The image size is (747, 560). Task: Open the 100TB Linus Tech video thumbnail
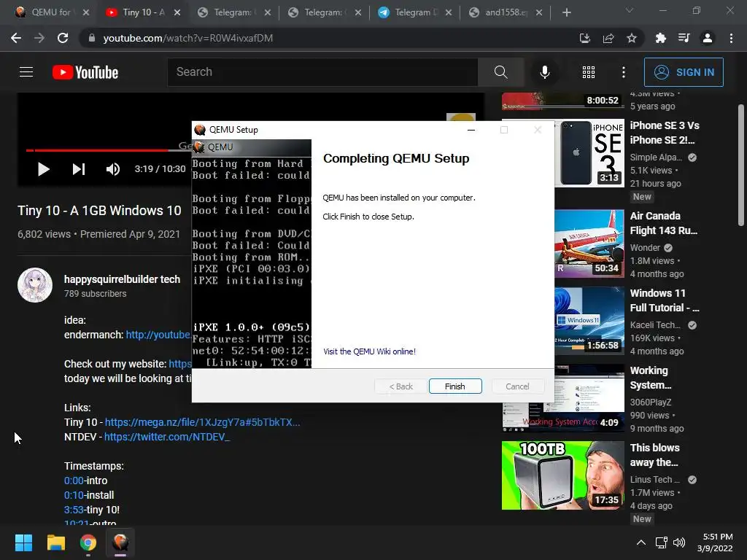point(562,475)
